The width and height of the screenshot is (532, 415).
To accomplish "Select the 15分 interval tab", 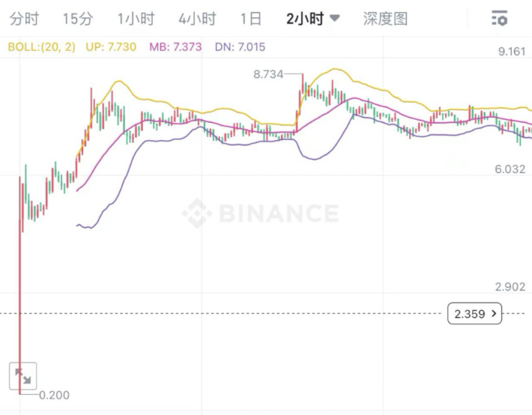I will 78,19.
